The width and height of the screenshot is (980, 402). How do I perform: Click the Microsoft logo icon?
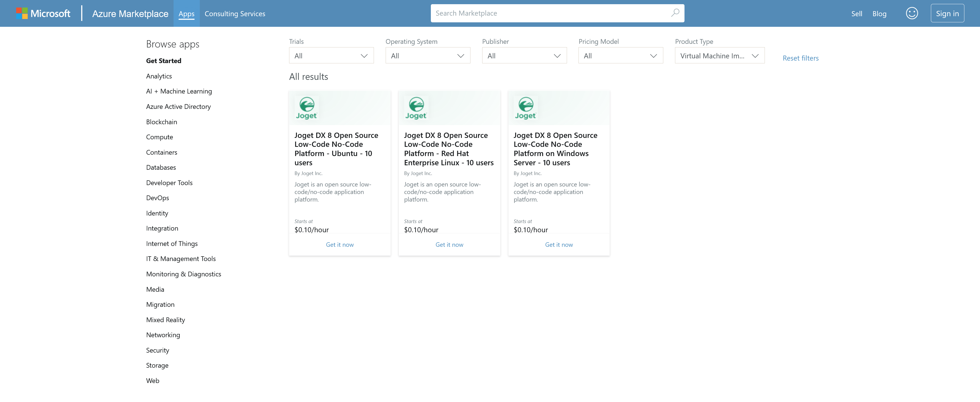(x=22, y=13)
